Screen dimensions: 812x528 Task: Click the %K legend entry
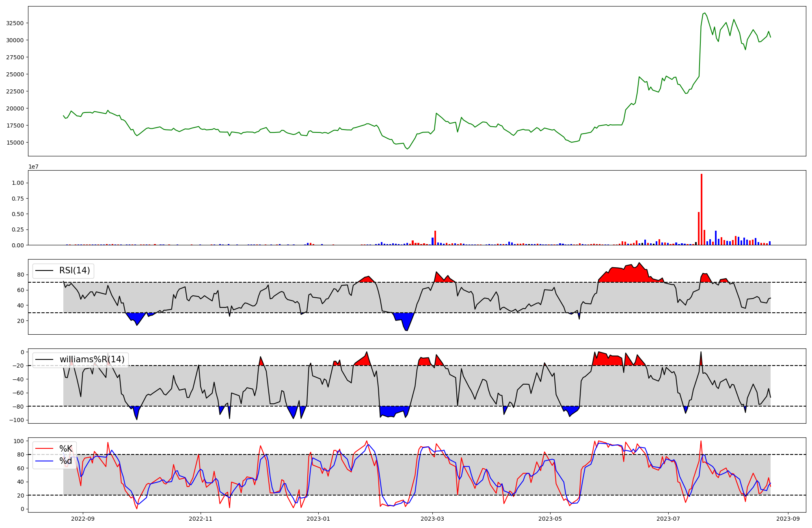65,448
